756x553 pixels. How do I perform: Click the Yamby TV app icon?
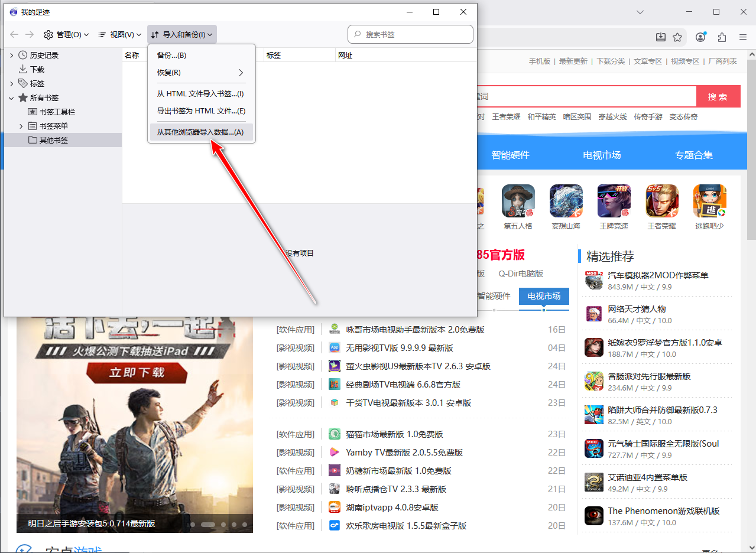(x=335, y=453)
